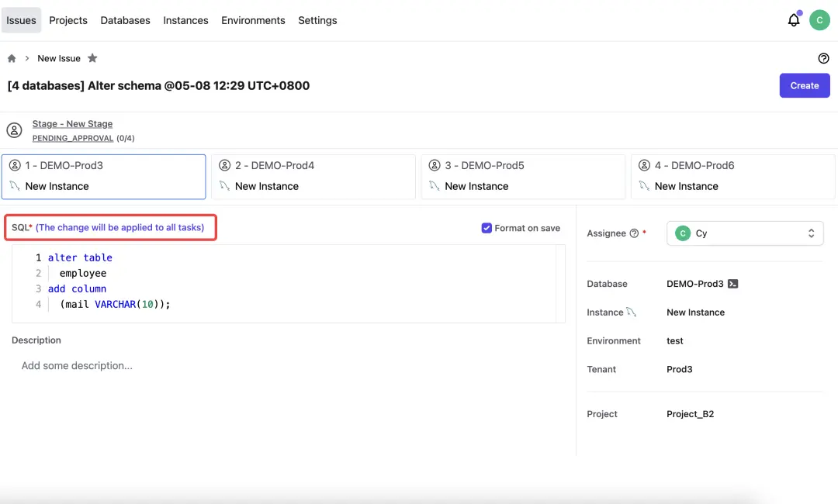Click the stage assignee person icon
This screenshot has width=838, height=504.
(x=14, y=130)
